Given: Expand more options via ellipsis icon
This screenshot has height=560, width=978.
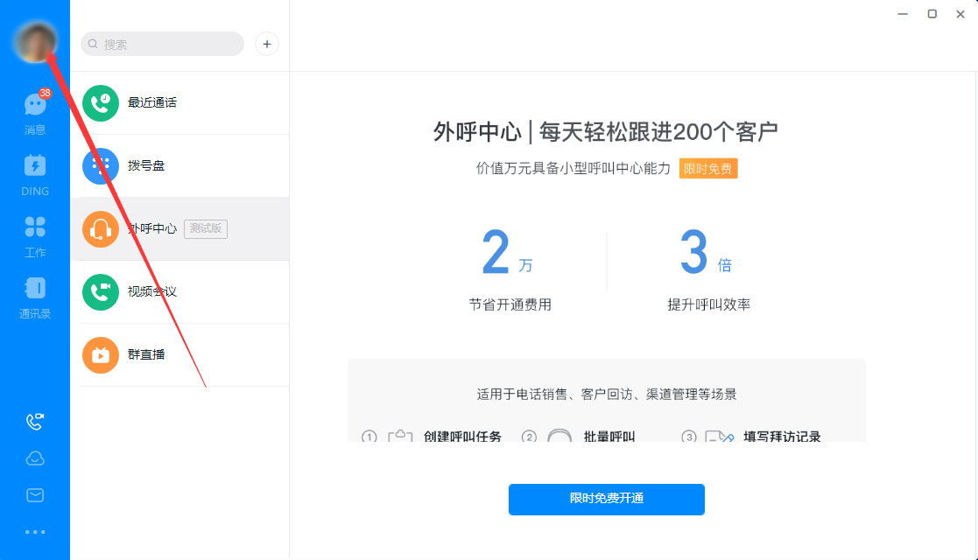Looking at the screenshot, I should click(x=34, y=529).
